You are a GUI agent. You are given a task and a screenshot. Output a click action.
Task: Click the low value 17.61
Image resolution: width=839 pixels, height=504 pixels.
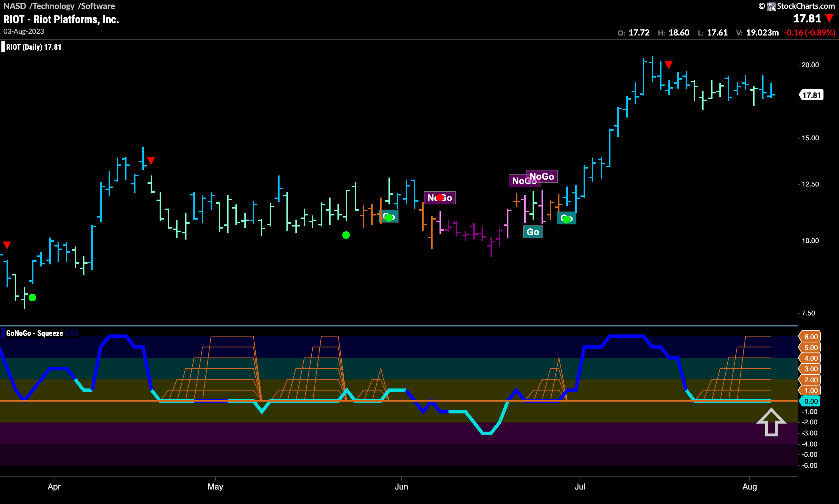pyautogui.click(x=717, y=33)
